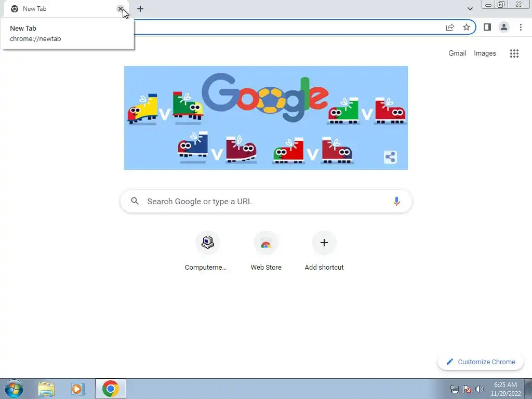Viewport: 532px width, 399px height.
Task: Open the Computerne... shortcut
Action: pos(207,251)
